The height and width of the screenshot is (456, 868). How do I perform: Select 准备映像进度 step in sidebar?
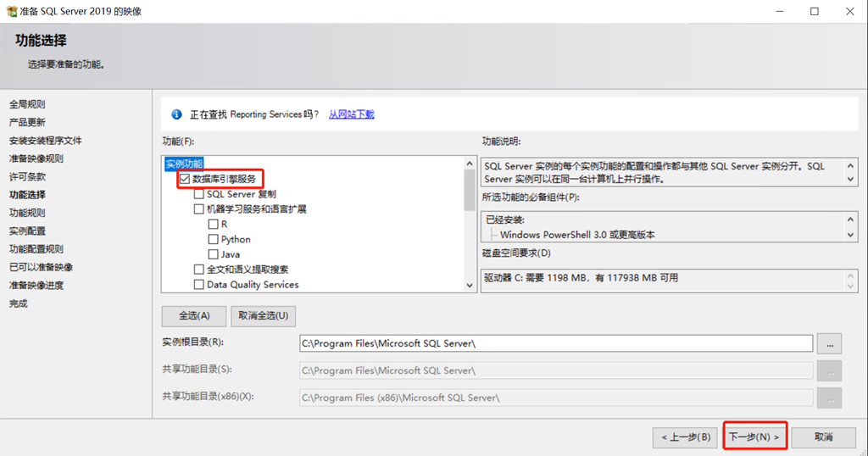tap(36, 286)
